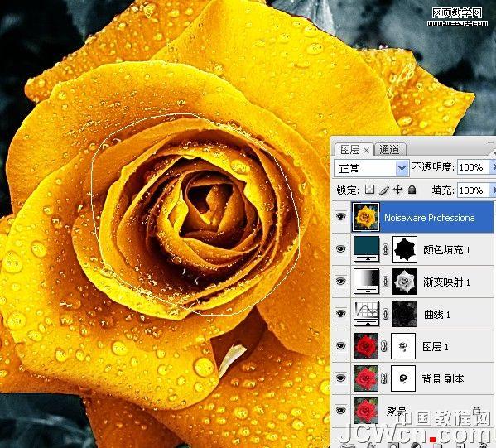Click the lock image pixels brush icon

pyautogui.click(x=384, y=190)
